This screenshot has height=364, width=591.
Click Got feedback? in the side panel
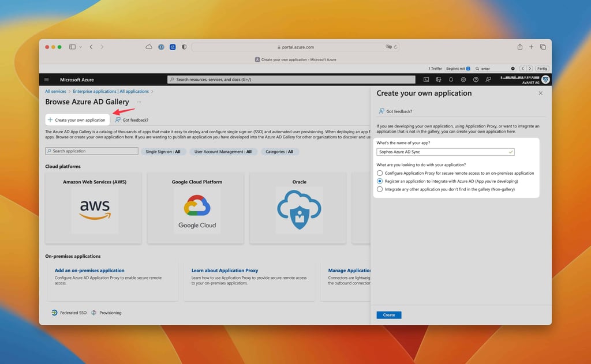coord(395,111)
